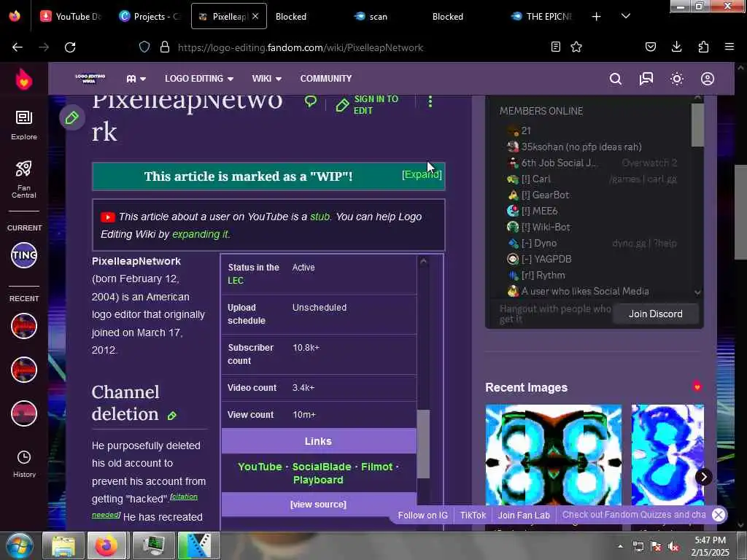747x560 pixels.
Task: Click the browser address bar URL
Action: pos(300,47)
